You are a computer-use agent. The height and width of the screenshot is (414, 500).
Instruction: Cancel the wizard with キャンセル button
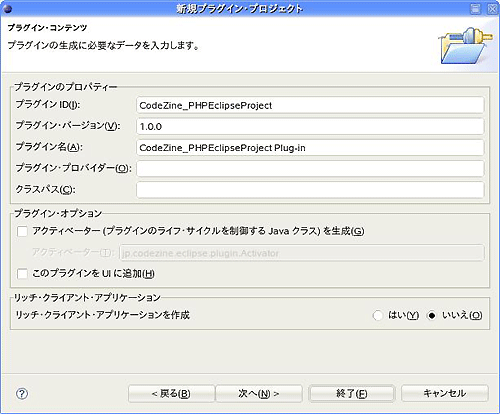click(x=445, y=394)
